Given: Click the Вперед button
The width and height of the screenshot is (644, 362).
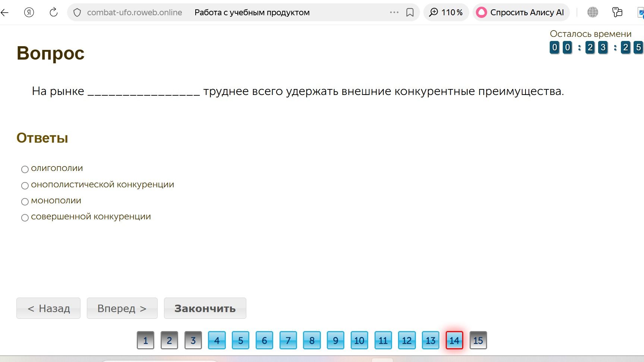Looking at the screenshot, I should (x=122, y=308).
